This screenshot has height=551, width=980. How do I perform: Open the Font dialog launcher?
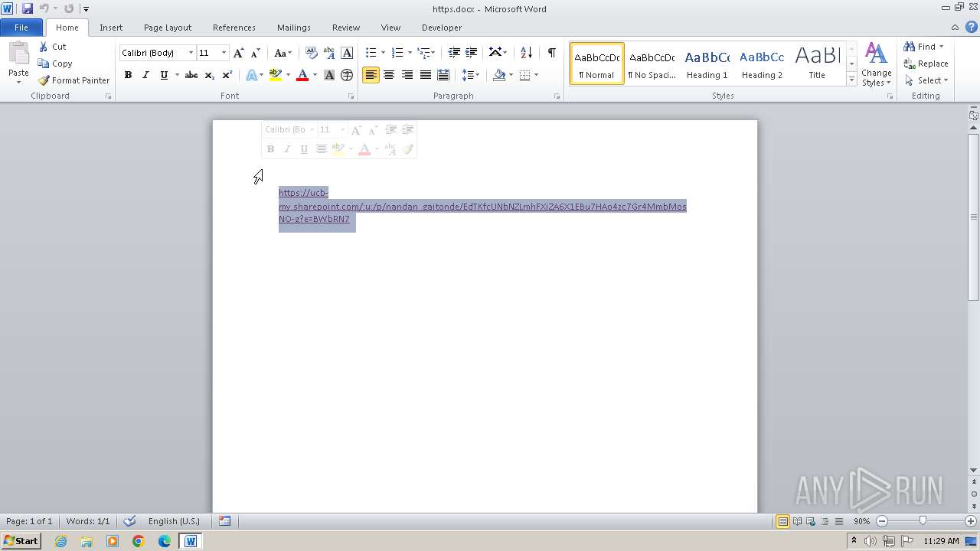(x=351, y=96)
